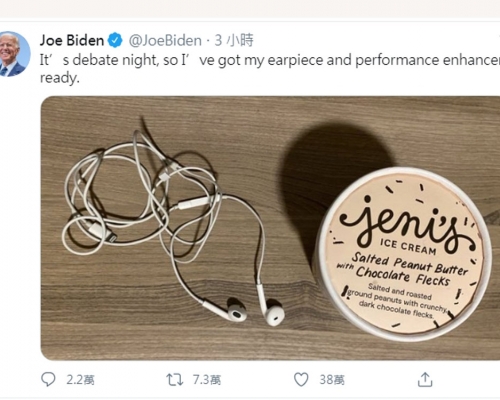This screenshot has height=400, width=500.
Task: Click the earbud tips in the photo
Action: click(x=256, y=311)
